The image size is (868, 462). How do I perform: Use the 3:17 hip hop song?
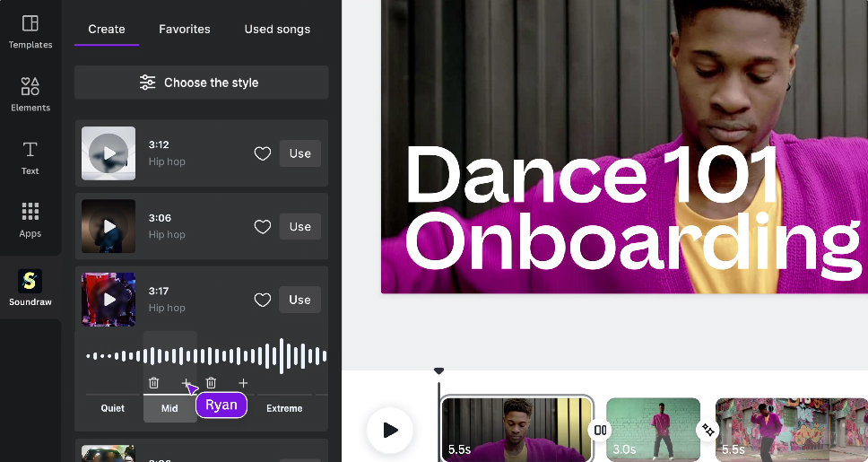(299, 300)
